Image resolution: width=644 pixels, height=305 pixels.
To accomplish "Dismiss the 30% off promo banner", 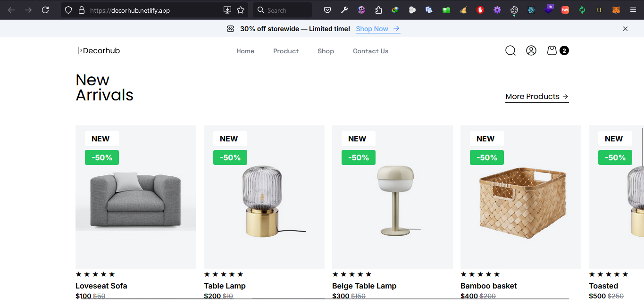I will (625, 29).
